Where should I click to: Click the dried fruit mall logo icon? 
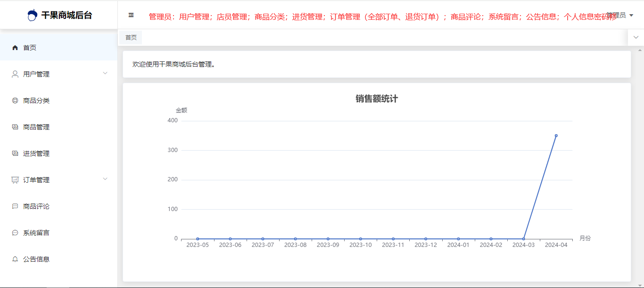32,15
